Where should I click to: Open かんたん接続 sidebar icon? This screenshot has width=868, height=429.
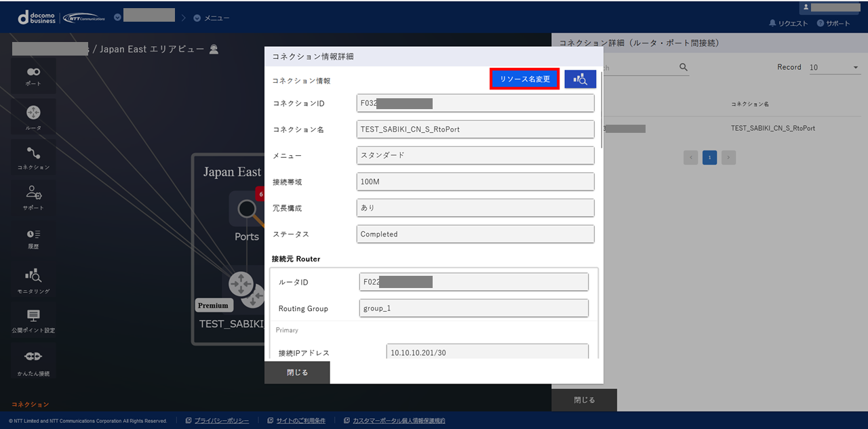pos(33,361)
